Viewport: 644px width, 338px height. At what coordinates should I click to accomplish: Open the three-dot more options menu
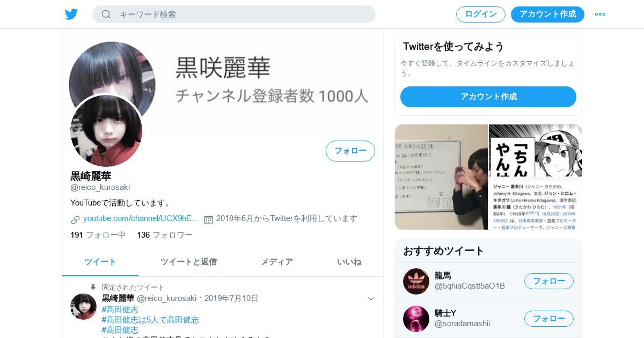pos(600,14)
